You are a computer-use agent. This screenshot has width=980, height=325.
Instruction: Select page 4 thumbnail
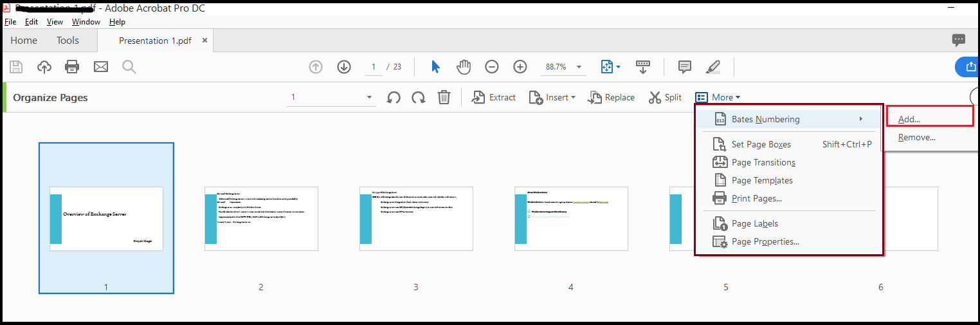pyautogui.click(x=571, y=218)
